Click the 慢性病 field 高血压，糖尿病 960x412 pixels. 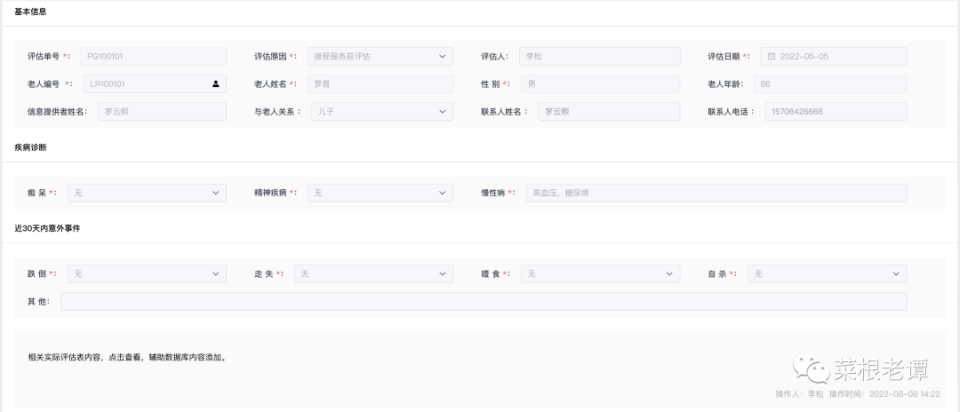pyautogui.click(x=716, y=193)
